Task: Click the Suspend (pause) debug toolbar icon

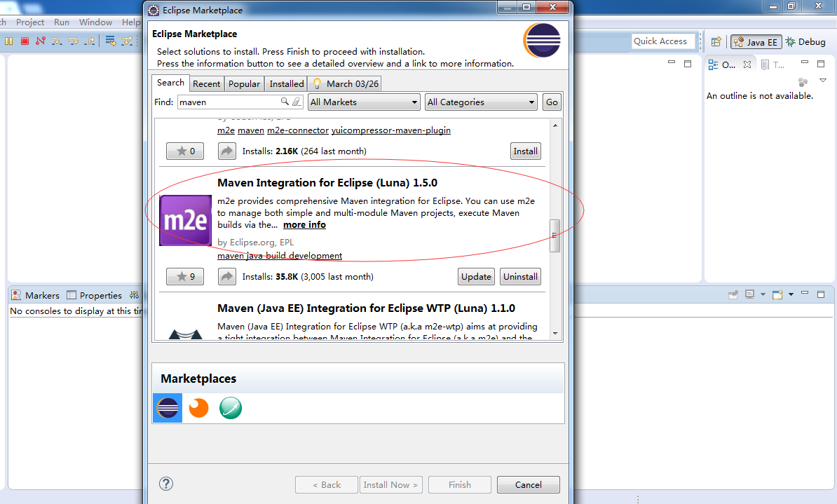Action: click(8, 41)
